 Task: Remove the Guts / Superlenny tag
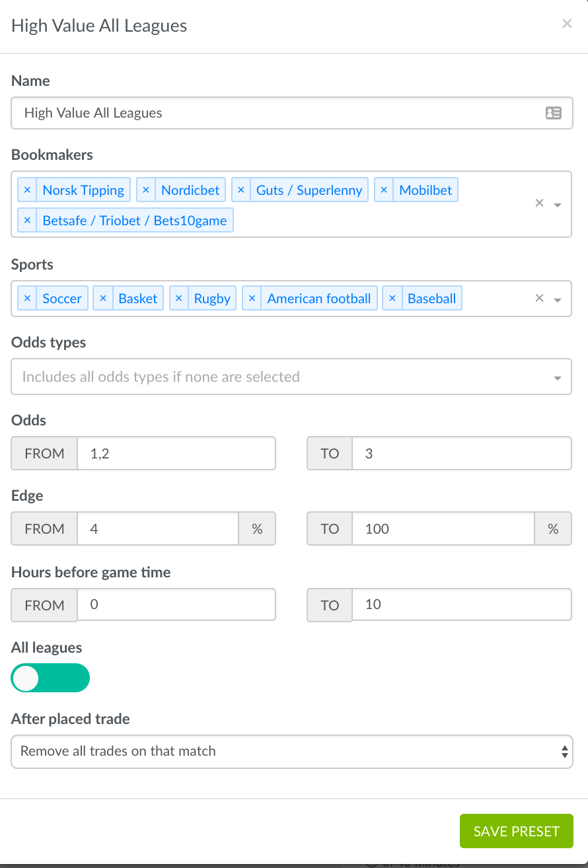click(241, 190)
